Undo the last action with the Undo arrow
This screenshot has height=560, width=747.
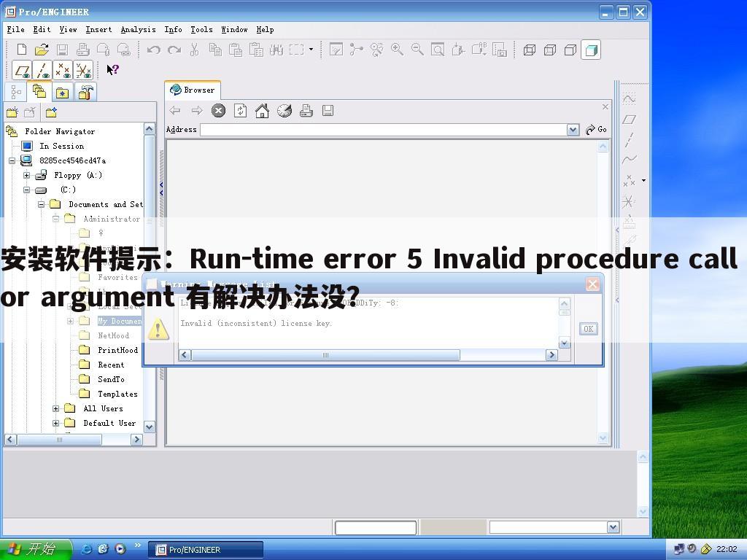tap(153, 50)
